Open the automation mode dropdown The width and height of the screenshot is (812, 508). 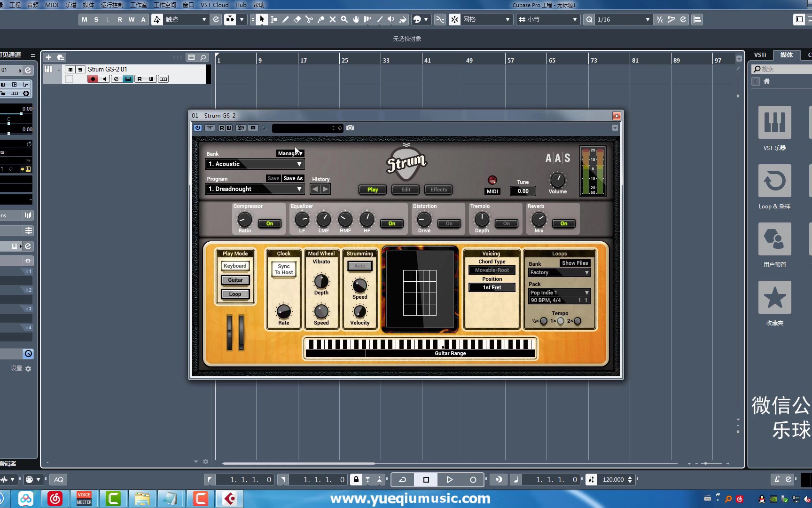pos(185,19)
